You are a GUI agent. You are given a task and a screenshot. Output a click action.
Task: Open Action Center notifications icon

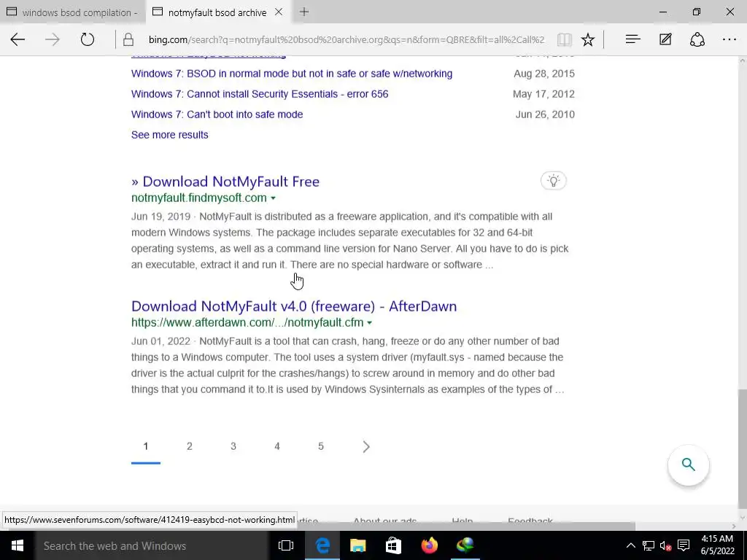tap(684, 545)
